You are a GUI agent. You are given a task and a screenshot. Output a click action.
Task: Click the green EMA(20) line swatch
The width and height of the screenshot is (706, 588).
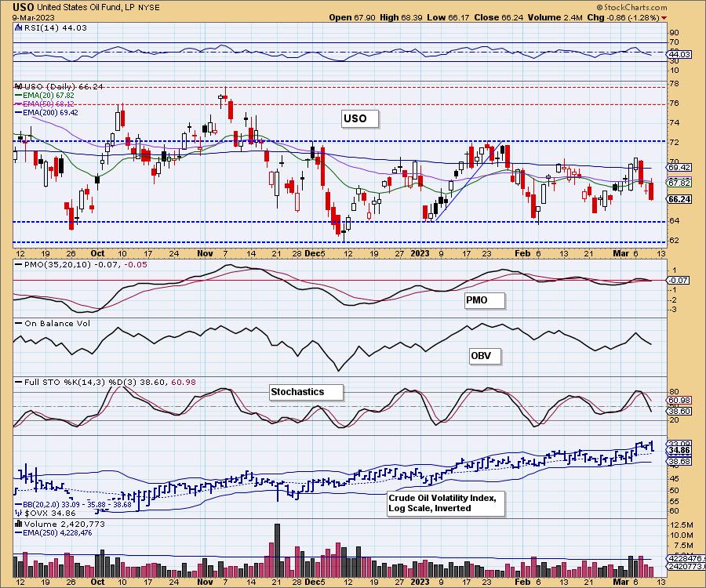[19, 96]
